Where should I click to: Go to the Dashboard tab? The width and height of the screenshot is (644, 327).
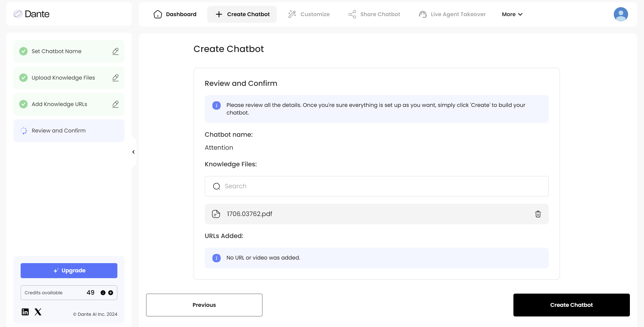[175, 14]
